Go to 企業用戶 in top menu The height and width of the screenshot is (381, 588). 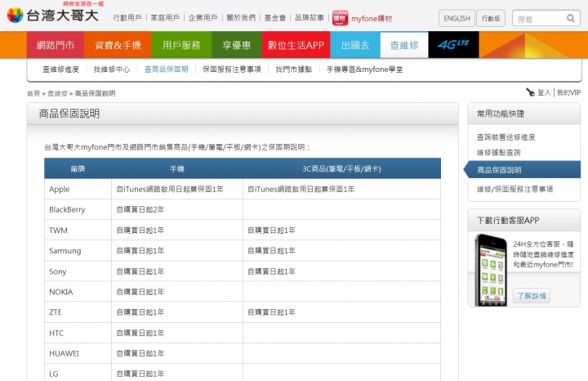[203, 18]
